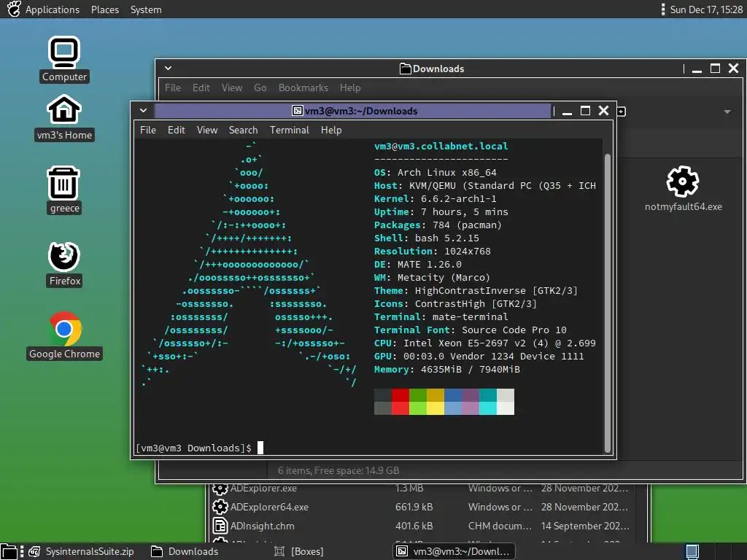Open terminal Help menu
This screenshot has height=560, width=747.
331,130
